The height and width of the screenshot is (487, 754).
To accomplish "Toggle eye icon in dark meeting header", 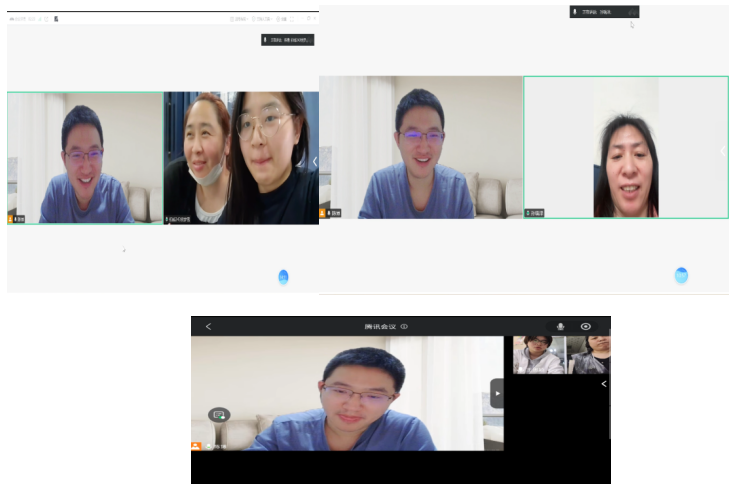I will point(586,327).
